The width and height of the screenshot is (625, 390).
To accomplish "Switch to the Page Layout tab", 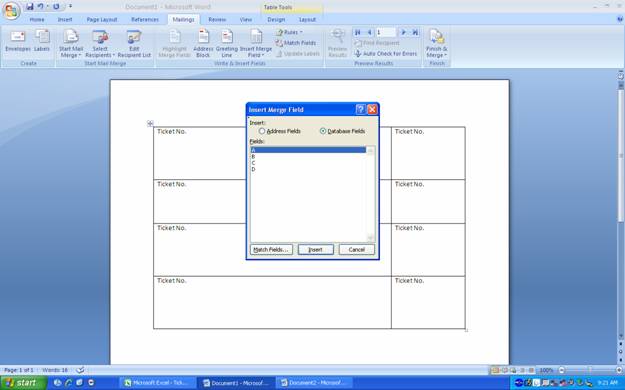I will [x=102, y=19].
